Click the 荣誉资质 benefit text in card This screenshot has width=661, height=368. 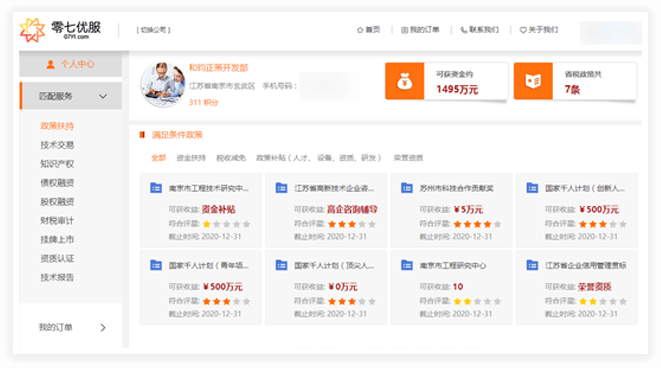pos(595,287)
